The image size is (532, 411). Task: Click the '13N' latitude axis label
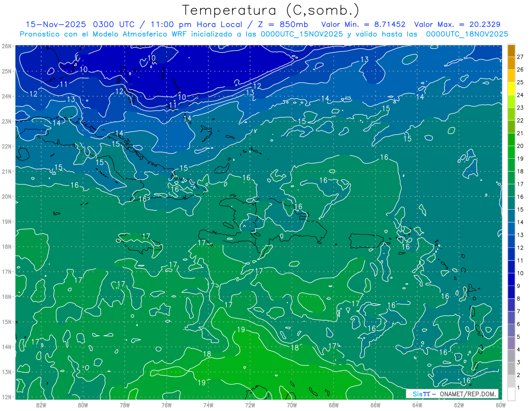(6, 372)
